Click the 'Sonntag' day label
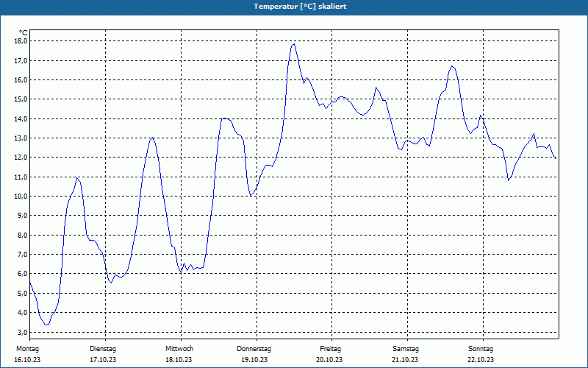The width and height of the screenshot is (588, 368). 481,349
